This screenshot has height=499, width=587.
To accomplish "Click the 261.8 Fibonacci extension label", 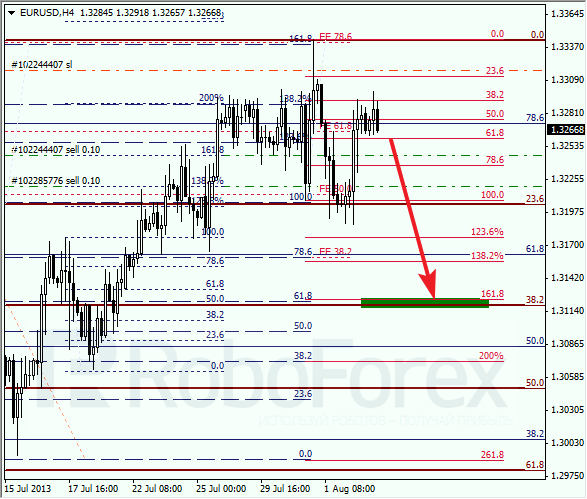I will coord(492,454).
